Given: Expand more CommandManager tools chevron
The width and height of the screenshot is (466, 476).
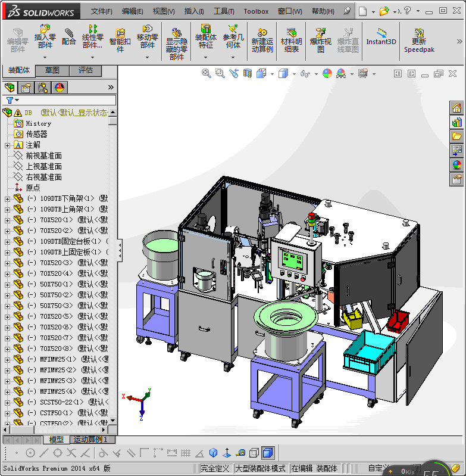Looking at the screenshot, I should tap(459, 41).
